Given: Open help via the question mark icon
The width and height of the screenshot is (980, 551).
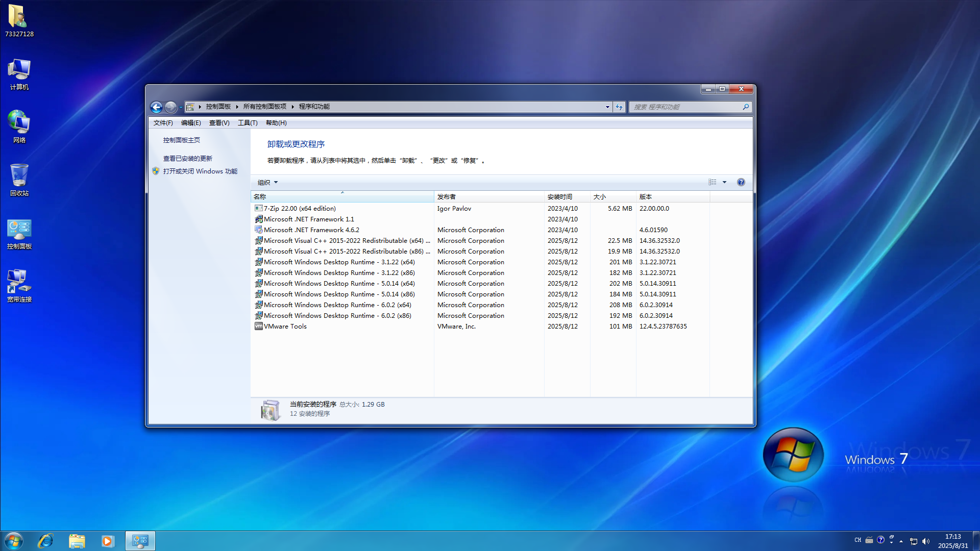Looking at the screenshot, I should [x=741, y=182].
